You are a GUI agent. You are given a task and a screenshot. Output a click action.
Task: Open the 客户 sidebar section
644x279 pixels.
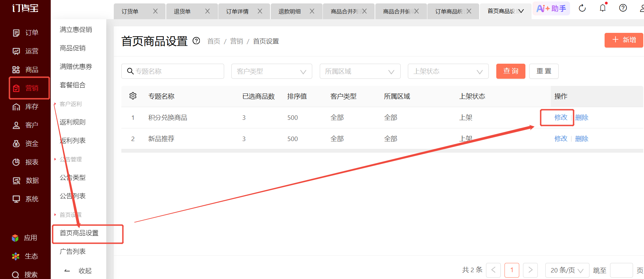25,125
